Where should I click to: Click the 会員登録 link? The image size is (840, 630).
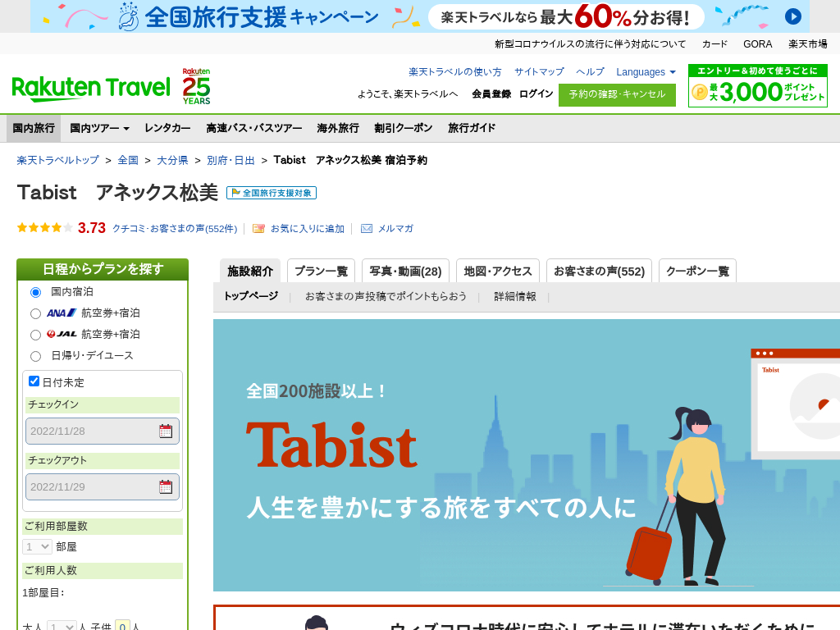click(x=491, y=94)
